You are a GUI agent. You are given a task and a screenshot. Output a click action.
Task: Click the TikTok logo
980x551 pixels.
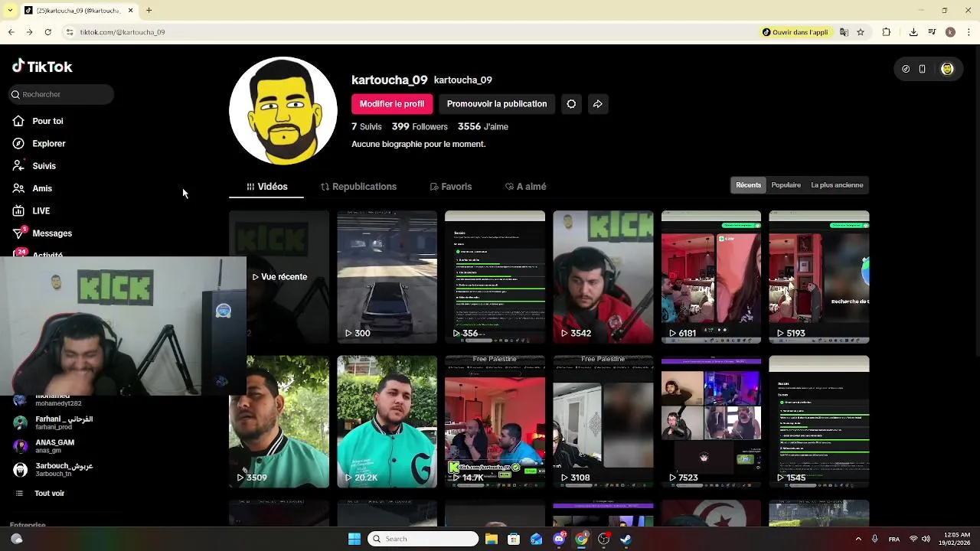[x=42, y=67]
